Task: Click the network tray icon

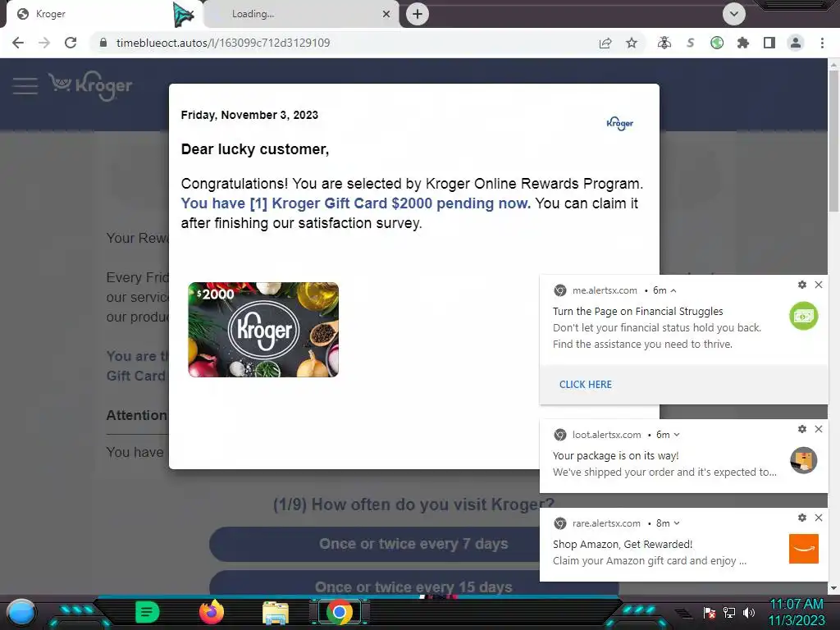Action: (x=729, y=612)
